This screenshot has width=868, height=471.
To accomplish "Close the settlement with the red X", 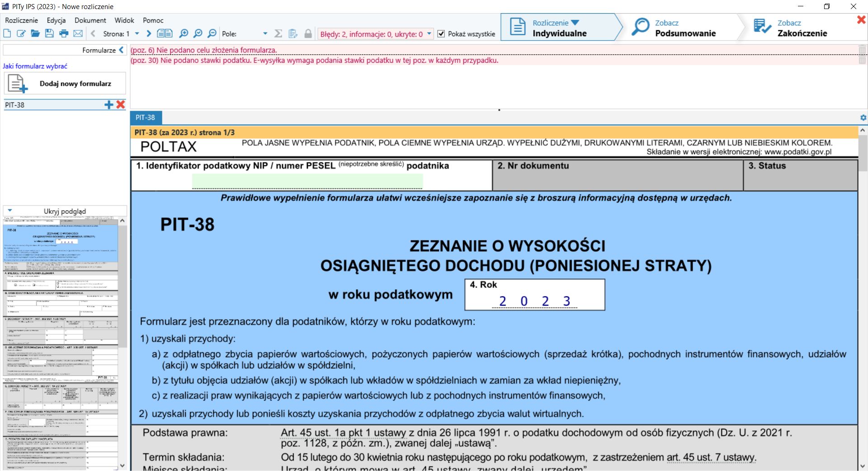I will [861, 19].
